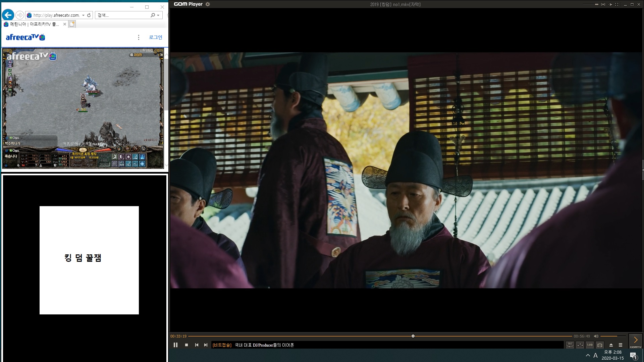The width and height of the screenshot is (644, 362).
Task: Open GOM Player settings gear
Action: point(208,4)
